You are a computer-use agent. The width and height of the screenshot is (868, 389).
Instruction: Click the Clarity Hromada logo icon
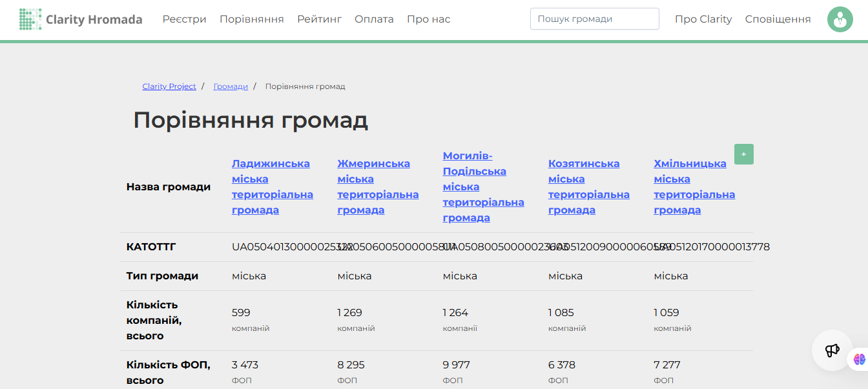[x=30, y=19]
